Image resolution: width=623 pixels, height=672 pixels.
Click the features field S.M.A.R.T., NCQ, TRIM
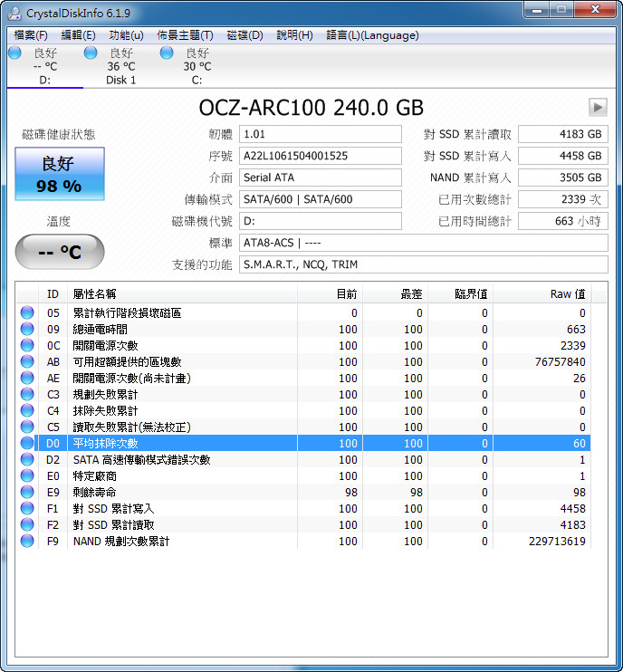[x=423, y=264]
